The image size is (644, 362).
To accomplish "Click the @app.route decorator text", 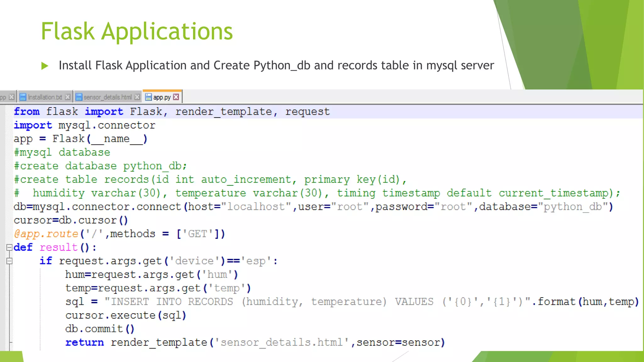I will 46,234.
